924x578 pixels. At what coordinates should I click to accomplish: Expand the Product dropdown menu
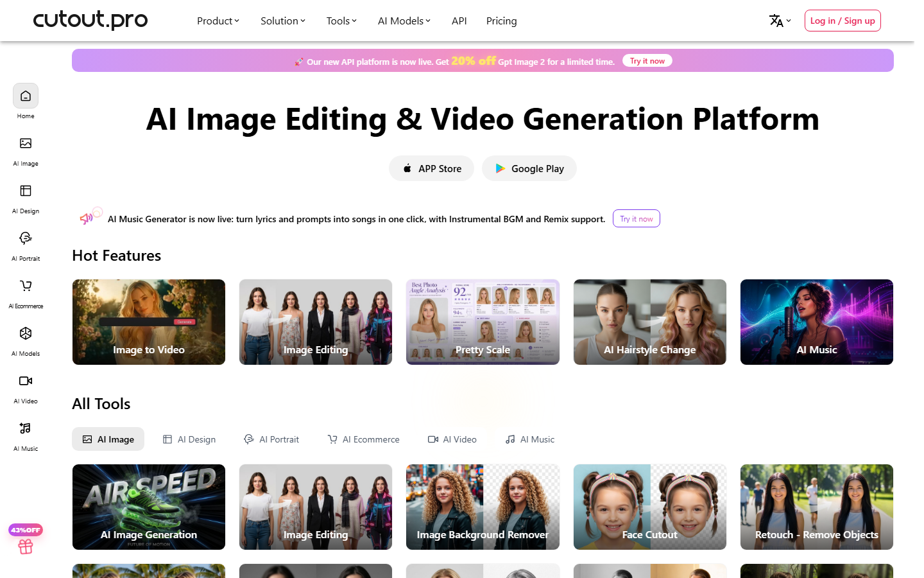pyautogui.click(x=218, y=21)
